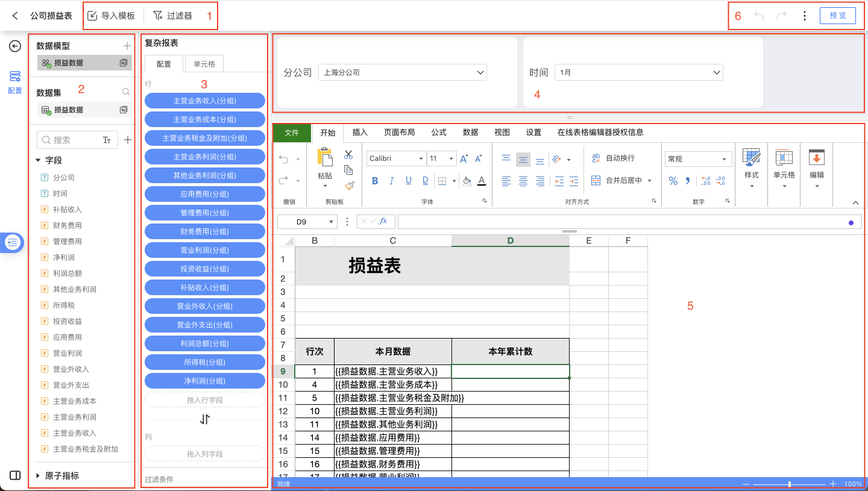This screenshot has height=491, width=868.
Task: Click the swap rows and columns icon
Action: (x=205, y=419)
